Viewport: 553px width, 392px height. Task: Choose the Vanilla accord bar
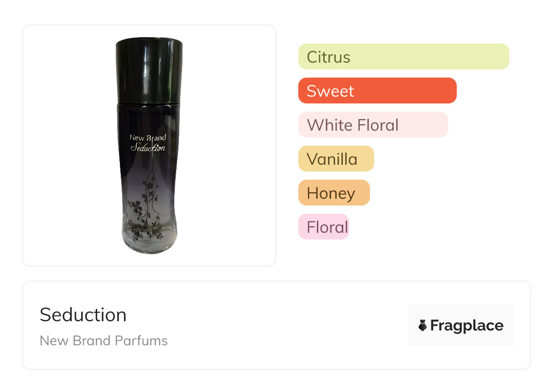click(x=336, y=159)
